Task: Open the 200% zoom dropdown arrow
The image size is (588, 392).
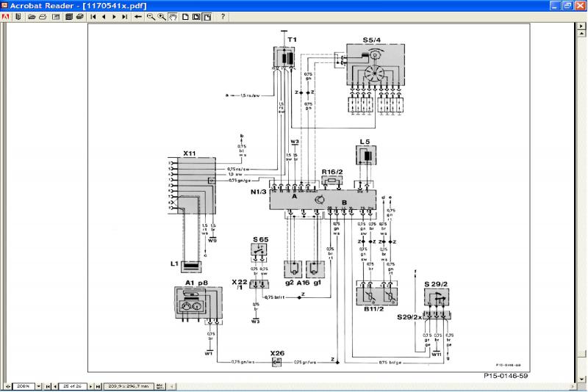Action: [39, 386]
